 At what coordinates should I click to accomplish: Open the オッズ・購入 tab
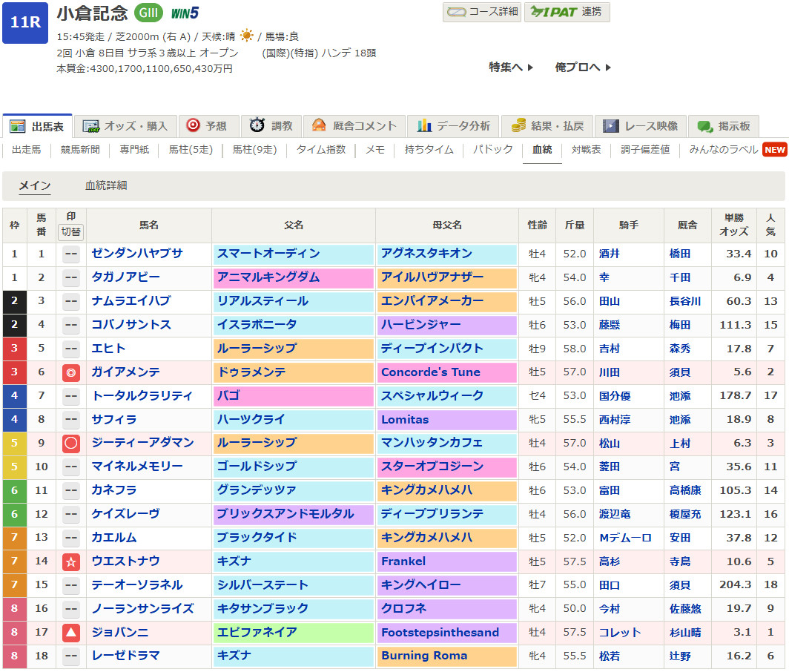tap(126, 126)
